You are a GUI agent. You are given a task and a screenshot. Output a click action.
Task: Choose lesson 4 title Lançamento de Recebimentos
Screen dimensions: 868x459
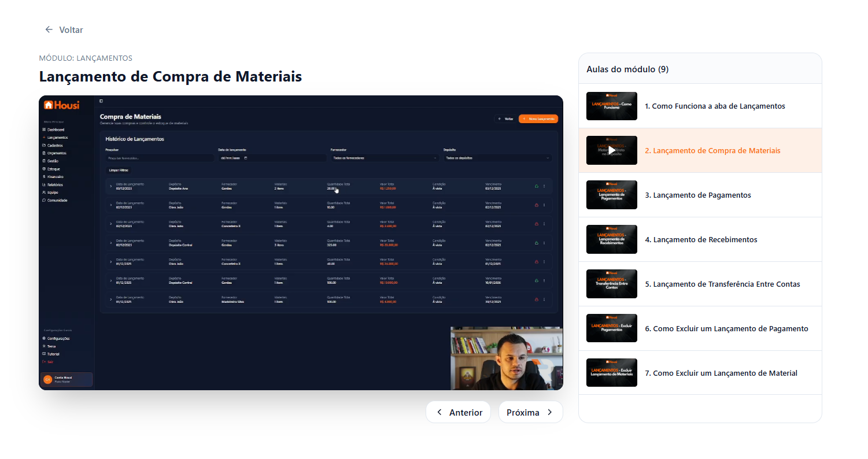tap(701, 240)
